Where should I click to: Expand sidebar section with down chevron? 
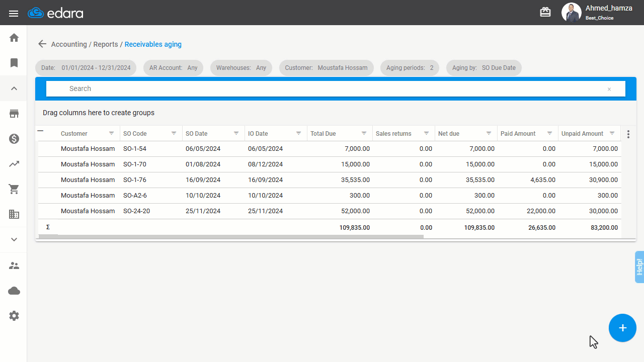coord(14,240)
